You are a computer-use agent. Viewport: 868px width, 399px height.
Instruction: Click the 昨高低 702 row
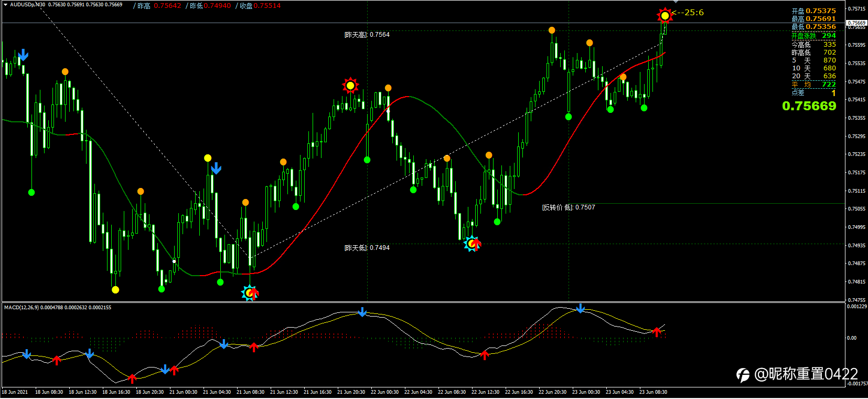(814, 52)
